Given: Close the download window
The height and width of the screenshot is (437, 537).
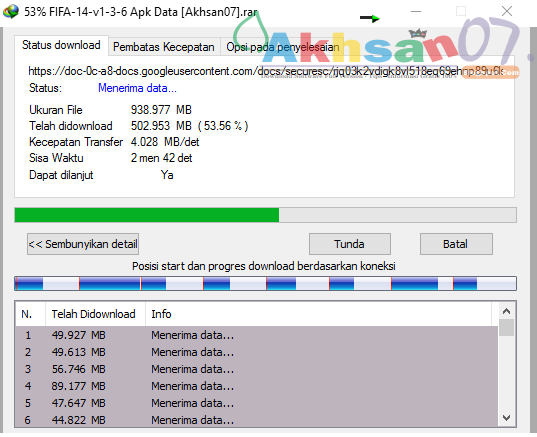Looking at the screenshot, I should tap(507, 11).
